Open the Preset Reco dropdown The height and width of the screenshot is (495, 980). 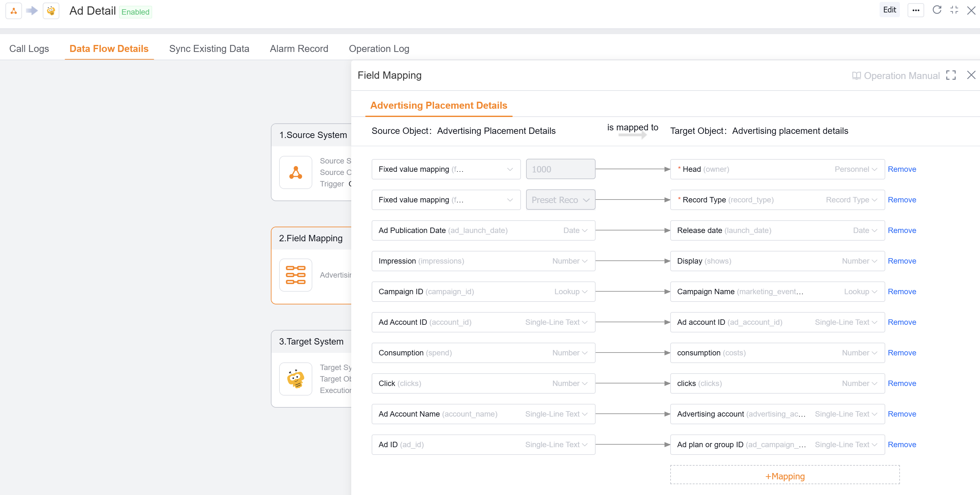[x=561, y=200]
